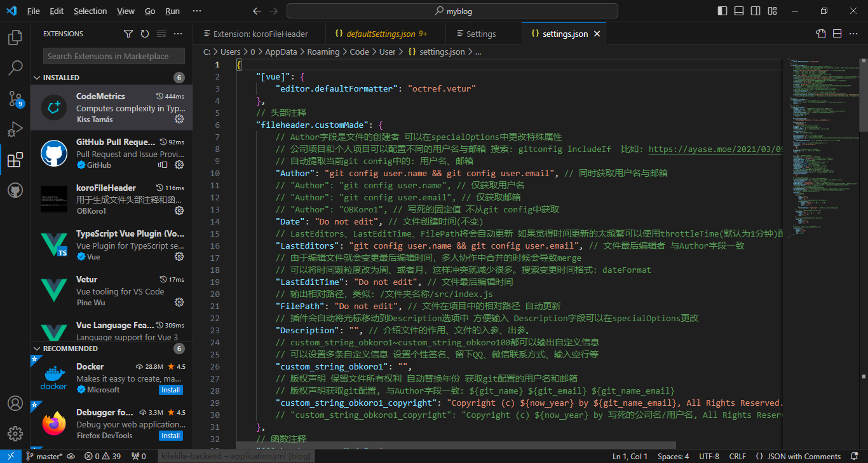Click the AppData breadcrumb segment
Image resolution: width=868 pixels, height=463 pixels.
pos(281,52)
